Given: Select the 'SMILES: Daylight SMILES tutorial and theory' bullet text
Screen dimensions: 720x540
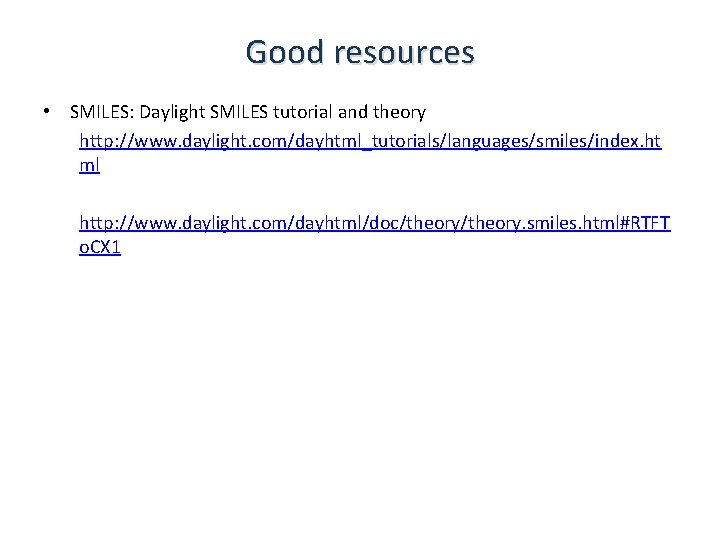Looking at the screenshot, I should point(248,112).
